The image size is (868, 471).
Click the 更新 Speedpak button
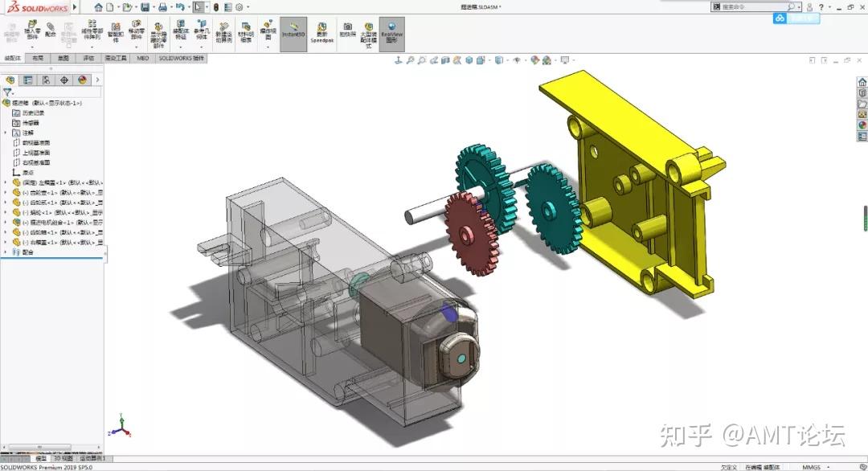[x=321, y=32]
